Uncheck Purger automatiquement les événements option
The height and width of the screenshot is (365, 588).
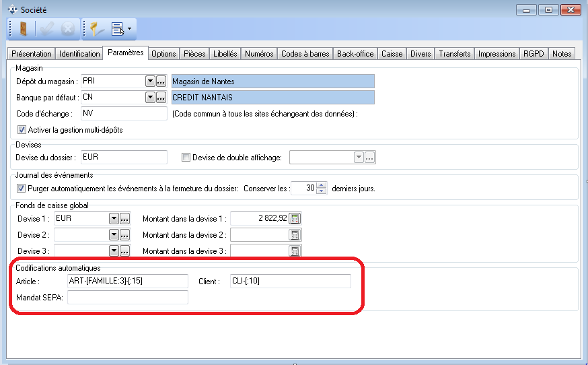tap(22, 189)
